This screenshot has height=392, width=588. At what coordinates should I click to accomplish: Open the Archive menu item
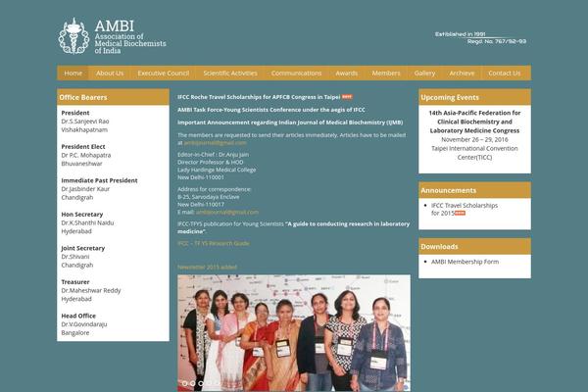click(462, 73)
